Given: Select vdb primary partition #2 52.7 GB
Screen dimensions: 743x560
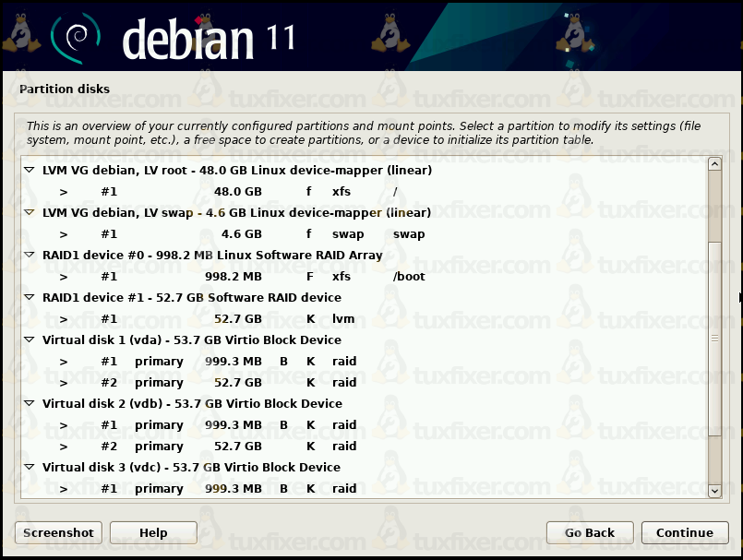Looking at the screenshot, I should coord(231,447).
